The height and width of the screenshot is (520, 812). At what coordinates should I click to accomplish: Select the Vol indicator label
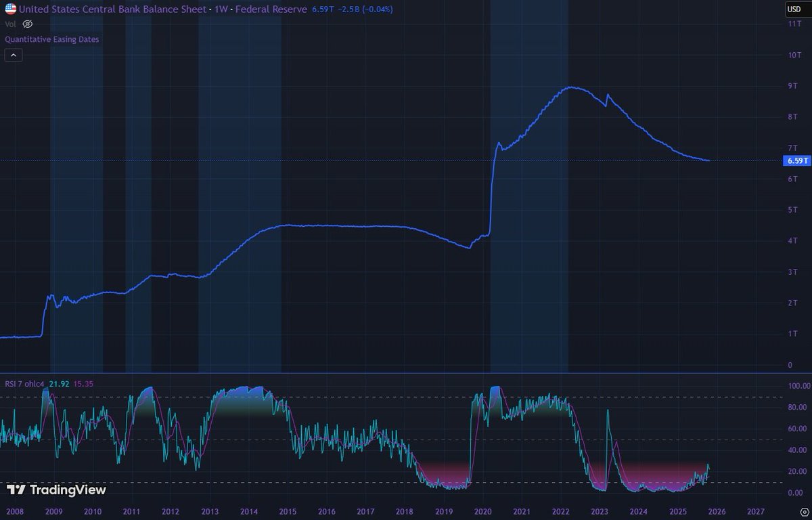coord(11,24)
